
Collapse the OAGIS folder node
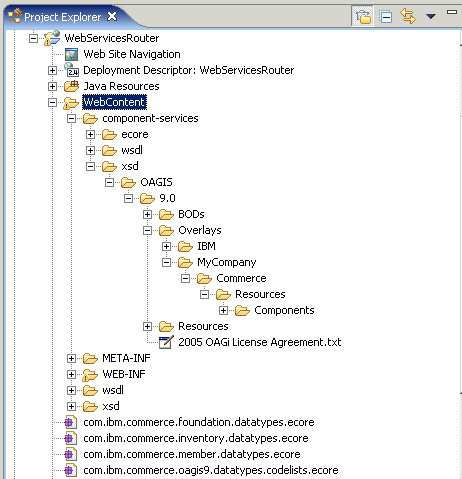pyautogui.click(x=109, y=182)
